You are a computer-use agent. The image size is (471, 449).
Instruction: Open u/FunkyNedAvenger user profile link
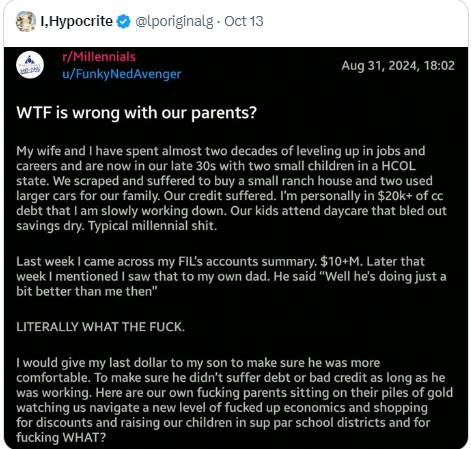click(x=122, y=74)
